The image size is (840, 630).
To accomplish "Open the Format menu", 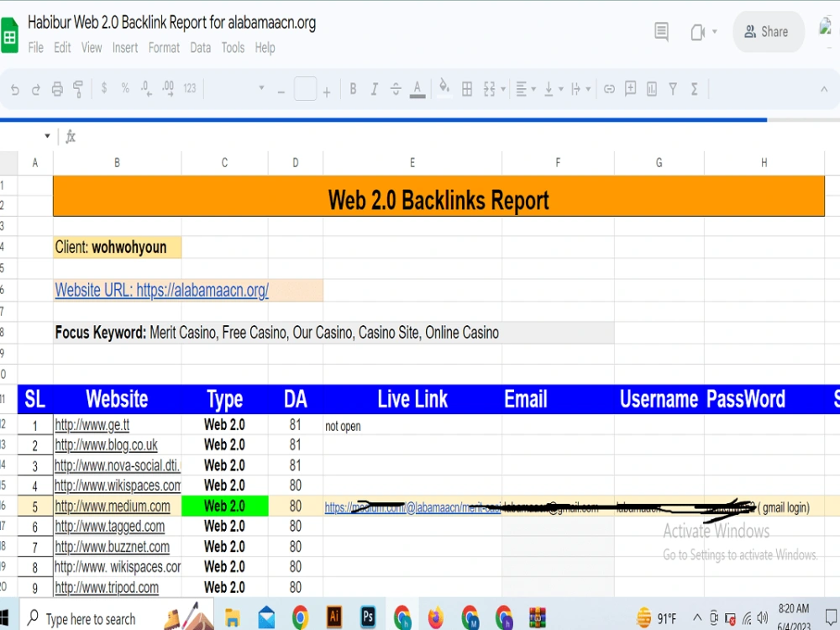I will [164, 48].
